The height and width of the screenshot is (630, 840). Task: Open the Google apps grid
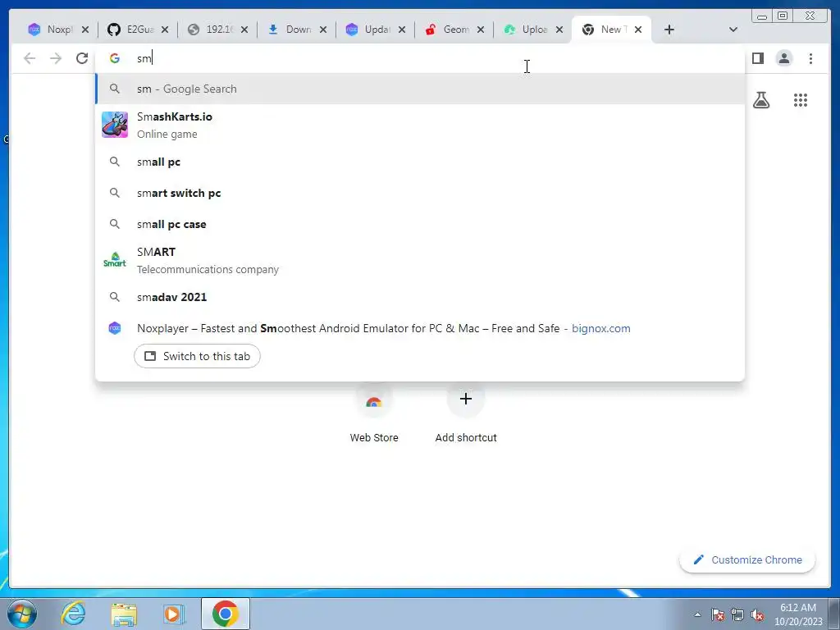[801, 99]
